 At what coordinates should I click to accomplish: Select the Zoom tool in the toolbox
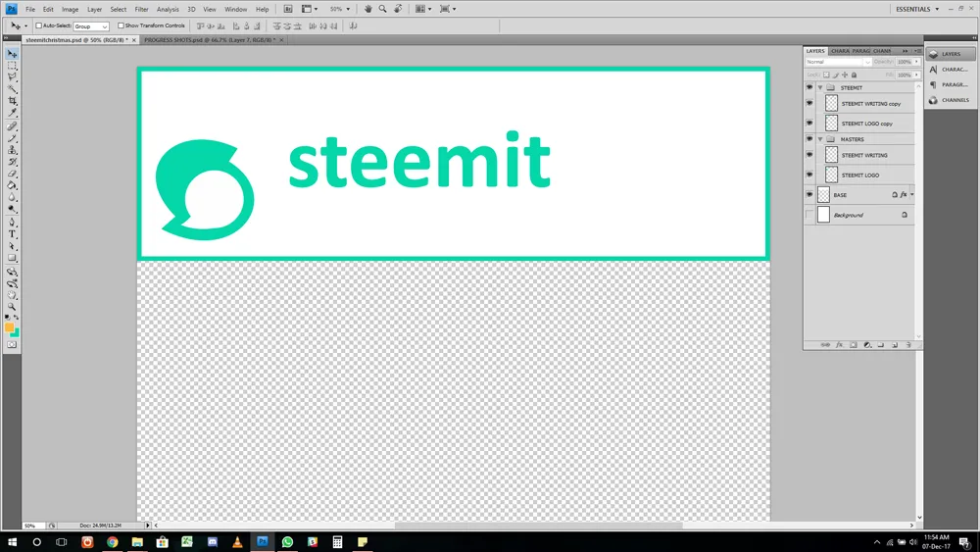coord(12,308)
